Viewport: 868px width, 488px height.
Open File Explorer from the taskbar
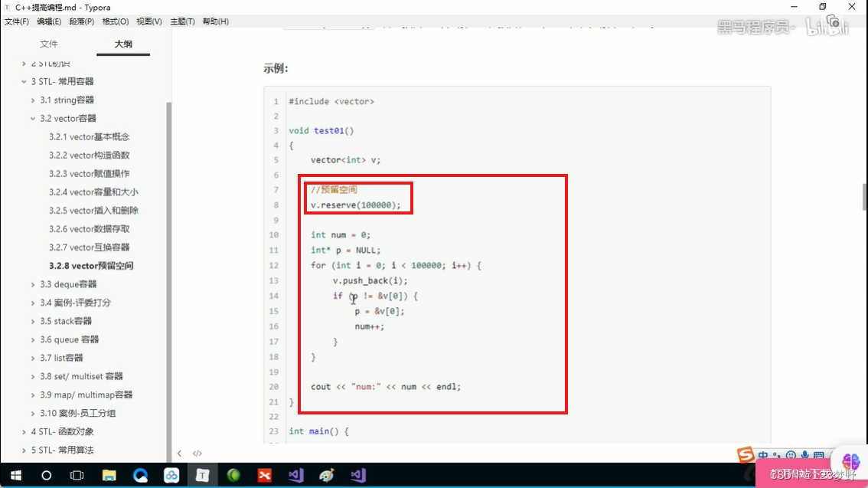109,475
